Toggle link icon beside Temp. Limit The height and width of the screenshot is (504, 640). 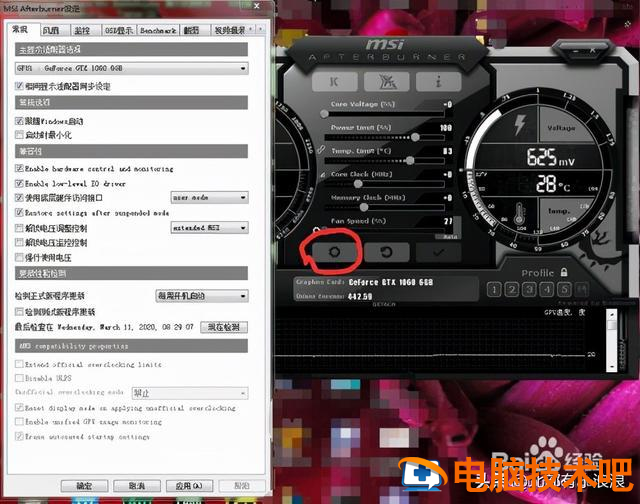coord(321,150)
